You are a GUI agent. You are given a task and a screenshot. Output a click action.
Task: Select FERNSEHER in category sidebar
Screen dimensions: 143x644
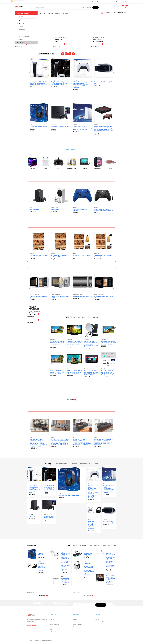coord(22,30)
